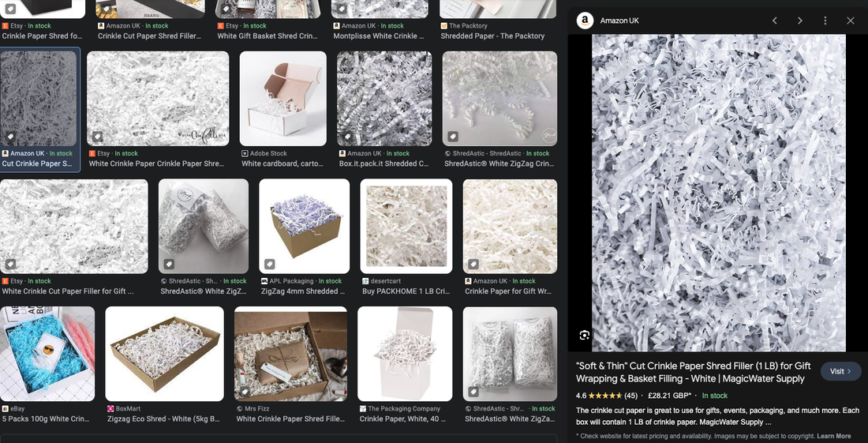The width and height of the screenshot is (868, 443).
Task: Click the eBay favicon under 5 Packs listing
Action: click(x=5, y=409)
